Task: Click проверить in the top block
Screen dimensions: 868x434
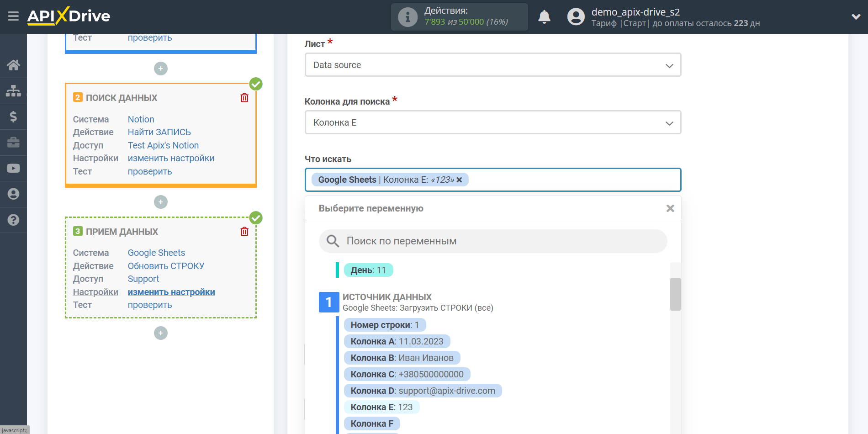Action: point(150,37)
